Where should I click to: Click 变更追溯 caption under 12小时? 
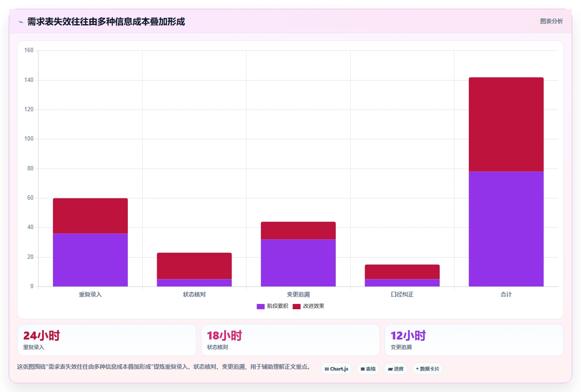point(401,347)
